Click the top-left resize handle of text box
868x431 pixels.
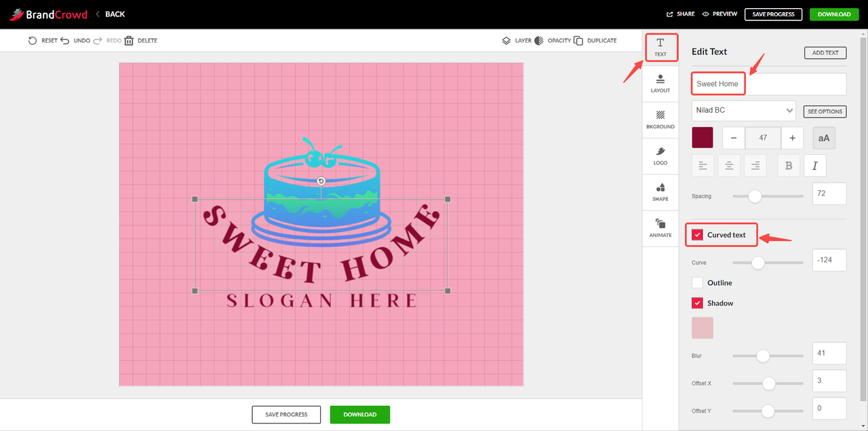point(195,200)
